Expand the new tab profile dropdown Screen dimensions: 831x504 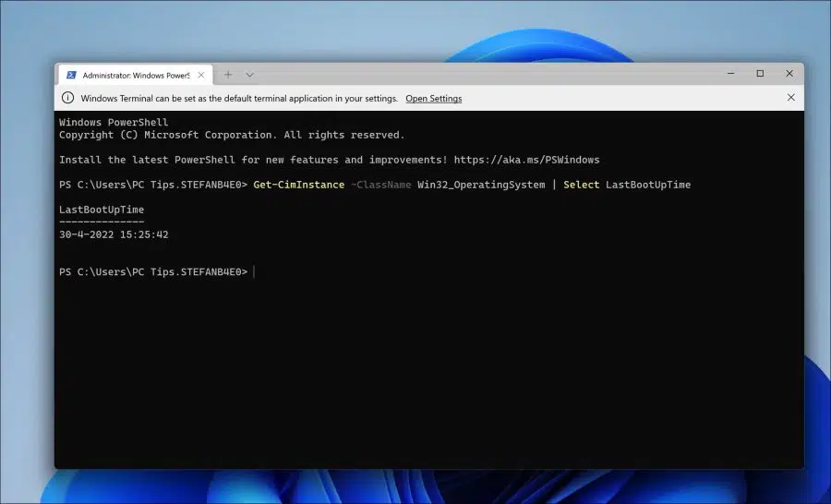point(249,75)
